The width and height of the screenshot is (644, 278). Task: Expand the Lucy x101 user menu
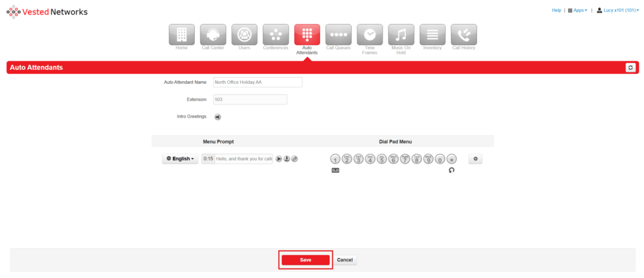[617, 11]
